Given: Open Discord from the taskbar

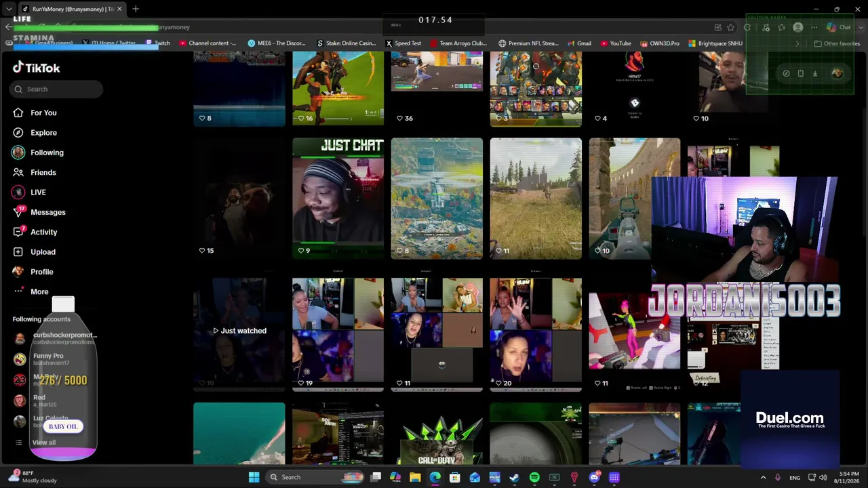Looking at the screenshot, I should [x=594, y=477].
